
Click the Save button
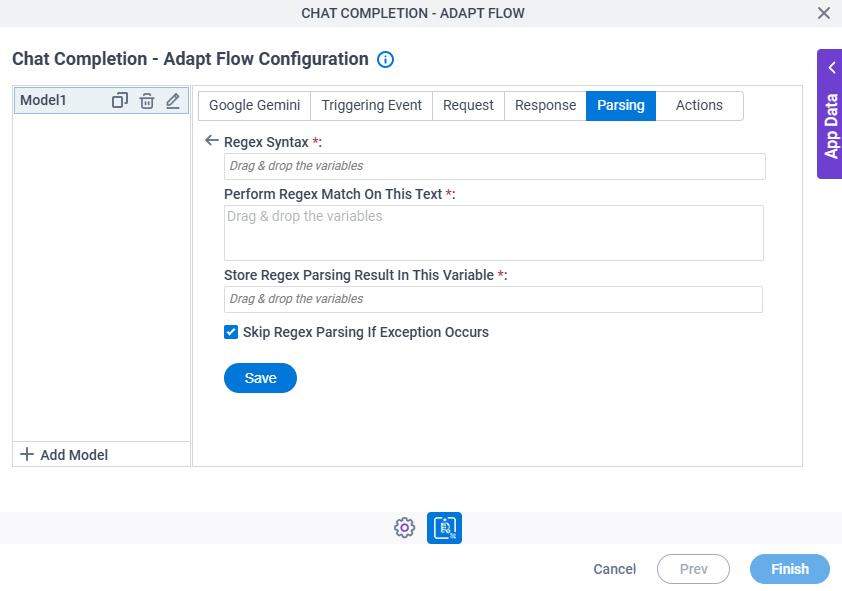coord(260,378)
